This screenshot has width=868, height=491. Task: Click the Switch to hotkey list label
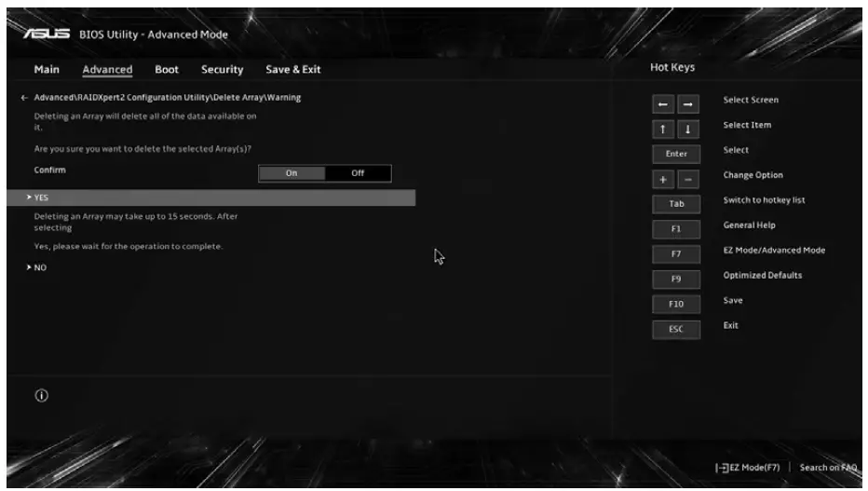pos(764,199)
